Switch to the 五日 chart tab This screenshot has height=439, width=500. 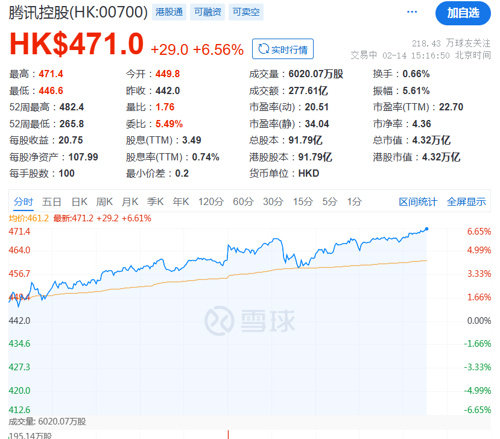(x=52, y=202)
